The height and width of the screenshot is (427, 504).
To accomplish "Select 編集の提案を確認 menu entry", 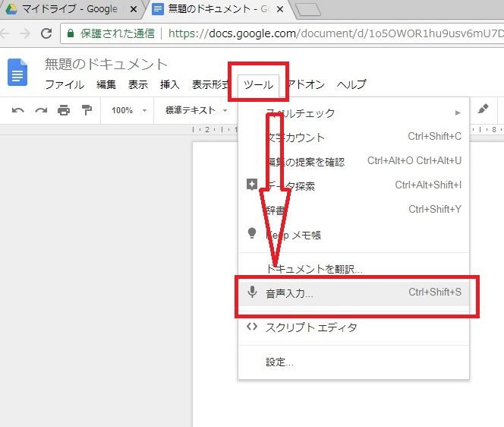I will click(x=354, y=162).
